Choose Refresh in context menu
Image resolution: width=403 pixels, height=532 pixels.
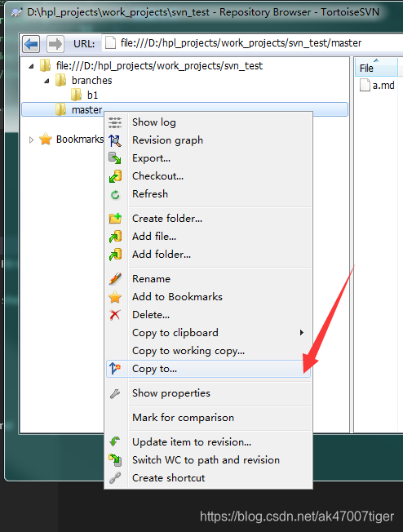(208, 194)
